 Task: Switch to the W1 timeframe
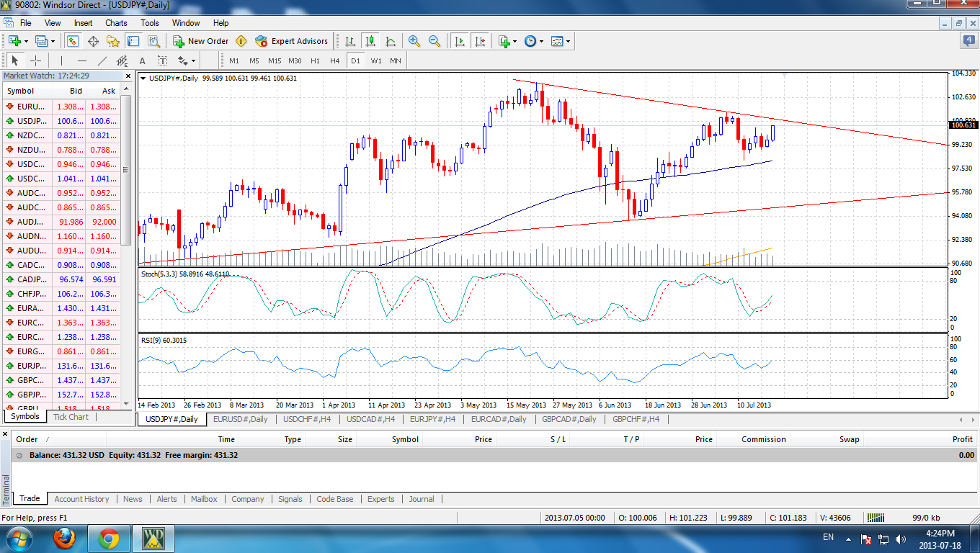(x=376, y=60)
